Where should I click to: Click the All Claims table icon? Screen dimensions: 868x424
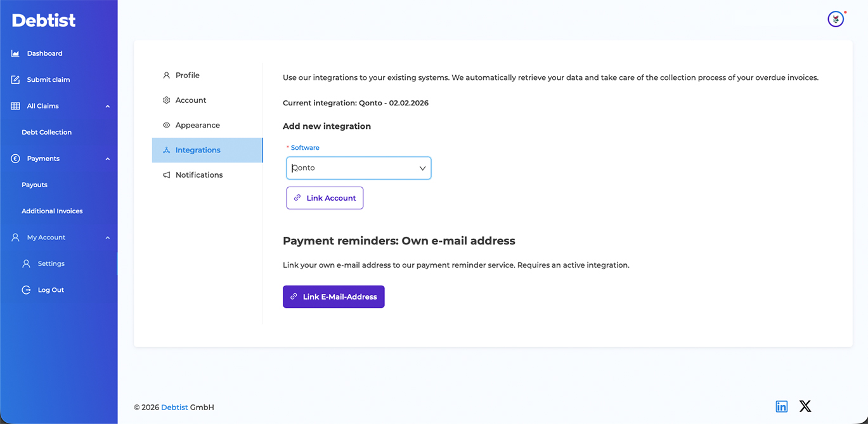click(15, 106)
